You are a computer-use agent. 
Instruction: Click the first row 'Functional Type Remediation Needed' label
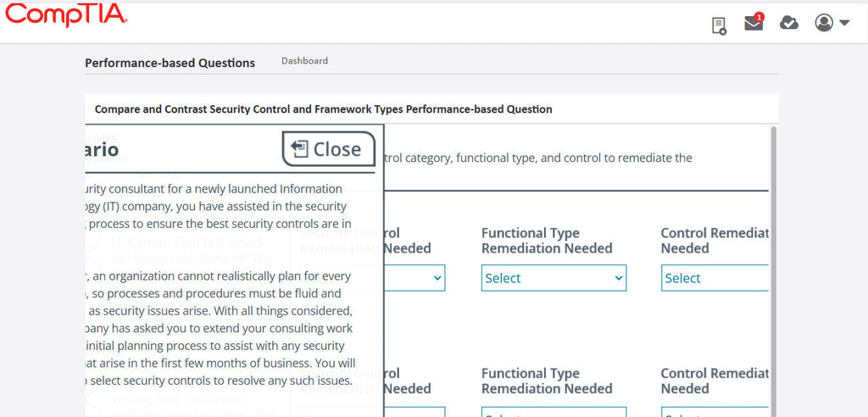pyautogui.click(x=546, y=241)
